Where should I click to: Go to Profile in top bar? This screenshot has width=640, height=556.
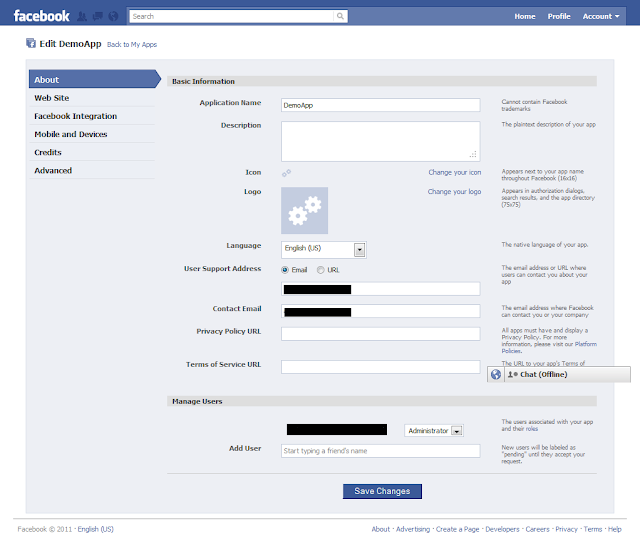[559, 16]
